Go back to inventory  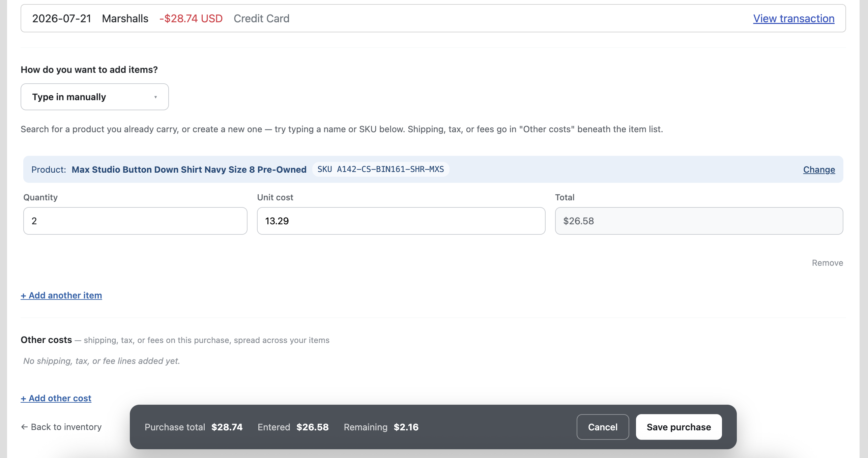(61, 427)
